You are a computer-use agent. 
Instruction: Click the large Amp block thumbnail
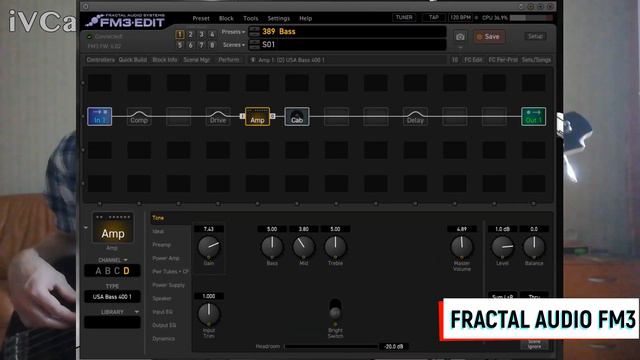pyautogui.click(x=113, y=229)
